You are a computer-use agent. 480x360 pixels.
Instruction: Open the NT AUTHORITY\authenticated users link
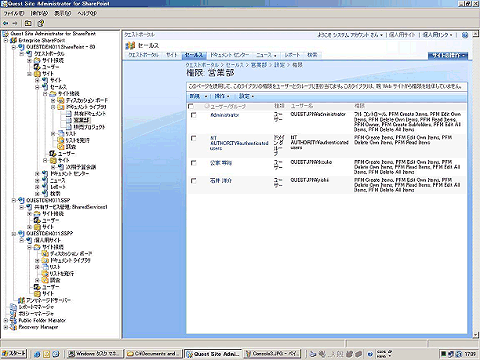click(239, 143)
